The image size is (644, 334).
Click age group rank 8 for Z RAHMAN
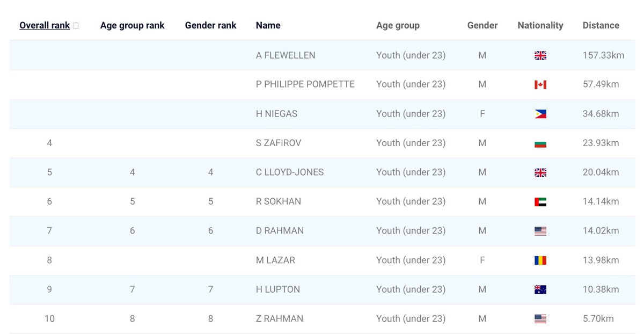(x=132, y=318)
